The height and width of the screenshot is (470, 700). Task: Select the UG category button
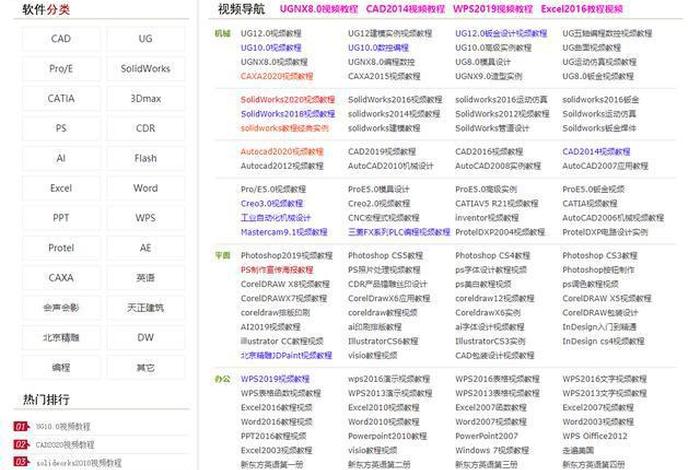(x=146, y=39)
